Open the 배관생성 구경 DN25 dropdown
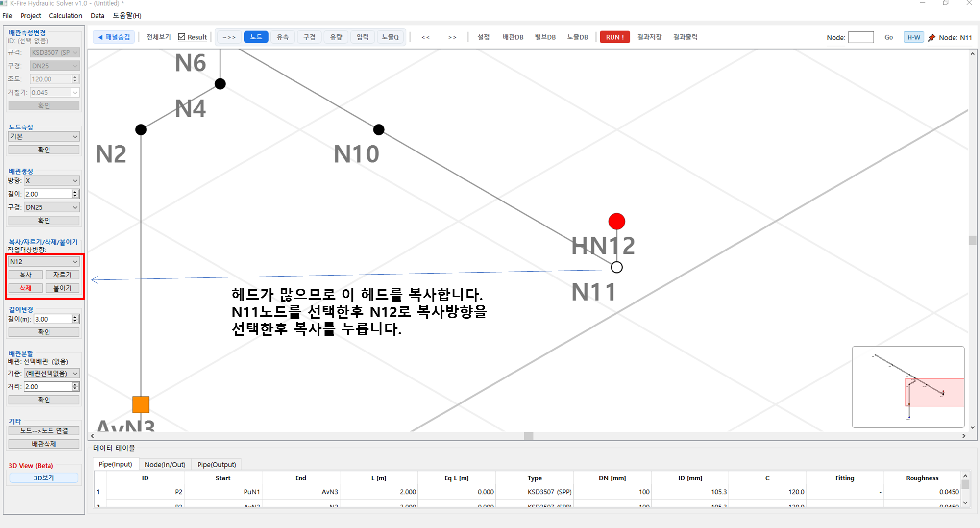This screenshot has width=980, height=528. [x=51, y=207]
